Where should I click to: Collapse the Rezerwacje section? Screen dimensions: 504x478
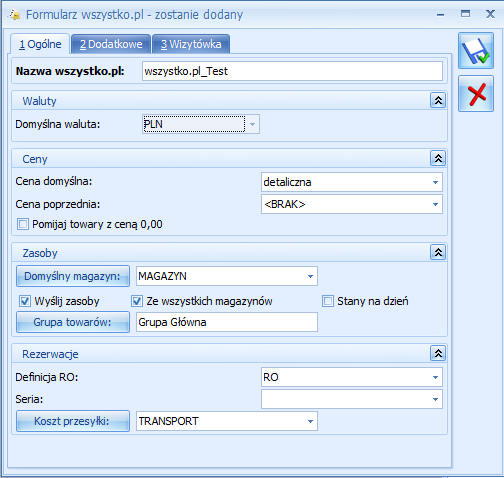click(438, 353)
